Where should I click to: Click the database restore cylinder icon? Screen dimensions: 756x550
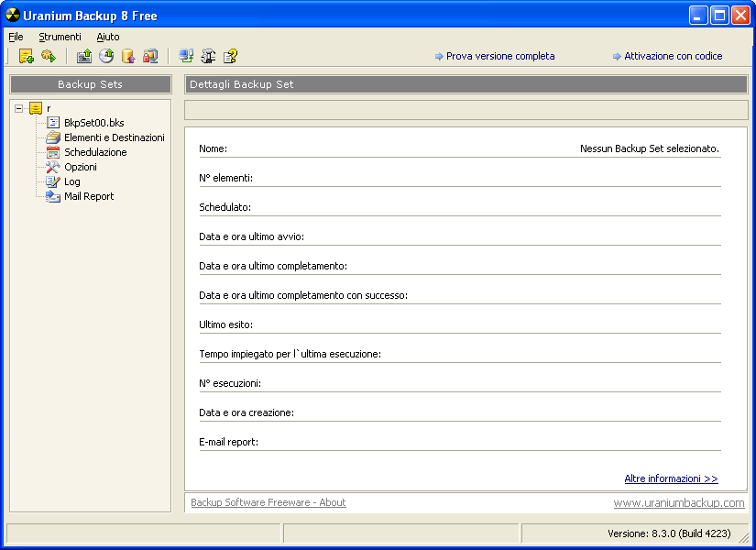click(x=128, y=56)
